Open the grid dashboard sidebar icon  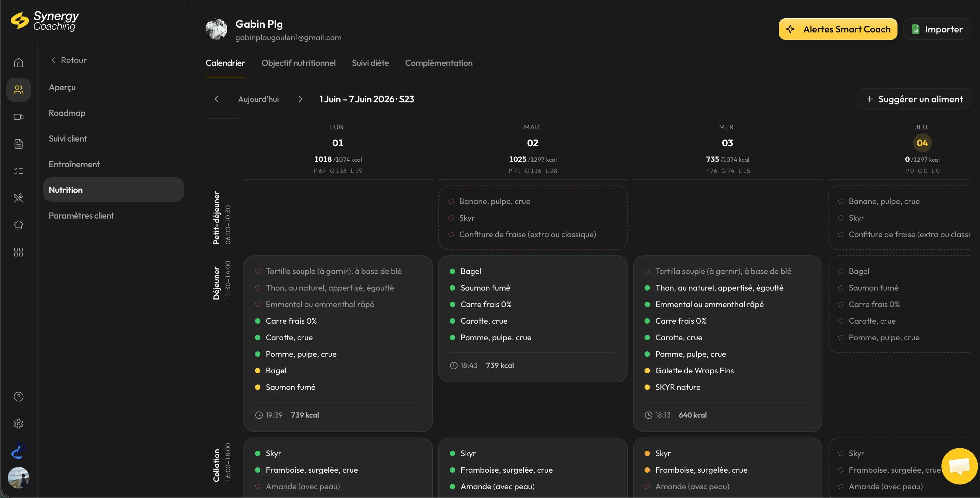(18, 252)
